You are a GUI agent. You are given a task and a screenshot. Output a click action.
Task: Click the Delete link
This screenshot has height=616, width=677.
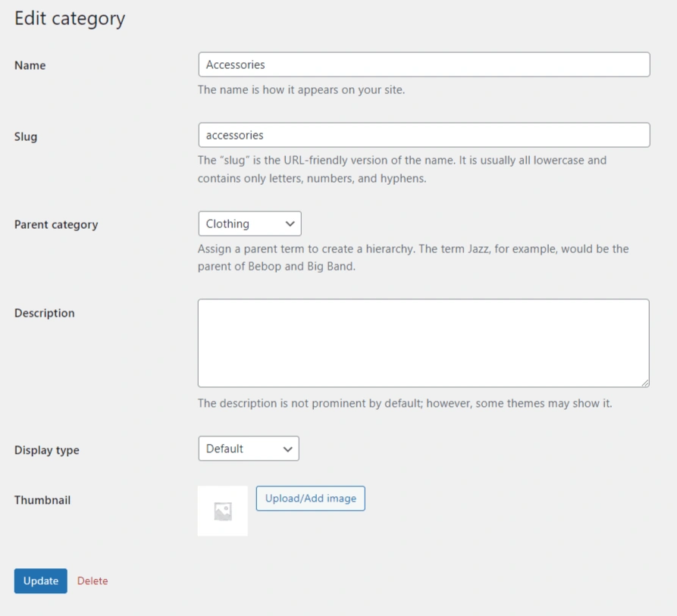click(x=91, y=581)
